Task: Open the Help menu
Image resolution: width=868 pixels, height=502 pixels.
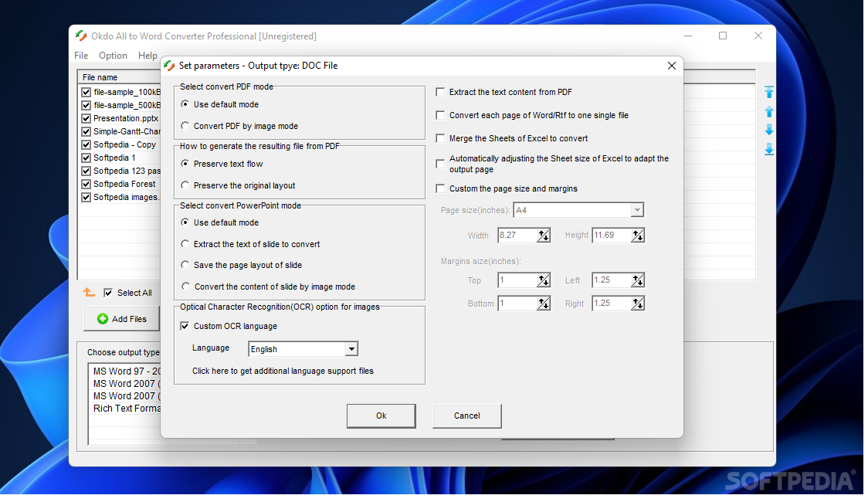Action: point(148,56)
